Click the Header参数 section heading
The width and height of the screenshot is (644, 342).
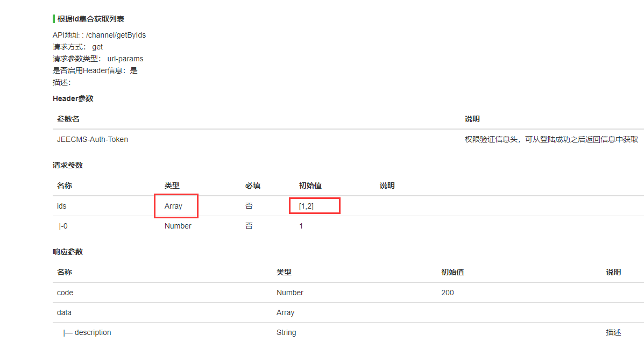(x=73, y=98)
